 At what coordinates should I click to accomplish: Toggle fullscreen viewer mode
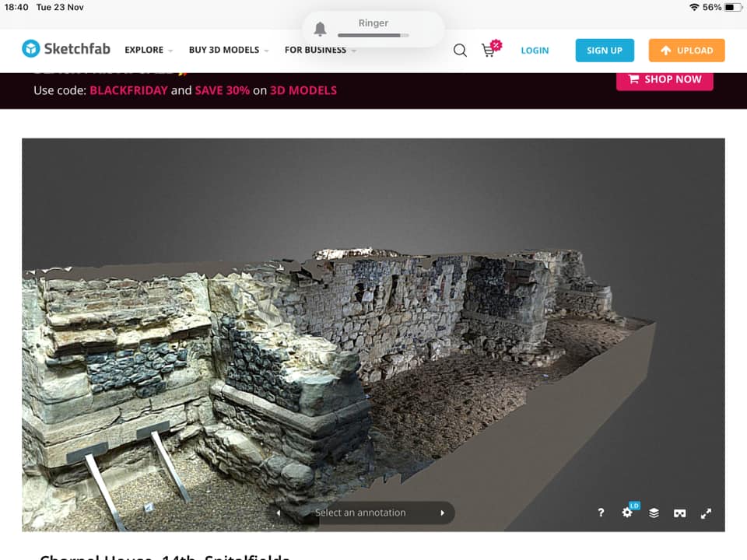pos(706,513)
